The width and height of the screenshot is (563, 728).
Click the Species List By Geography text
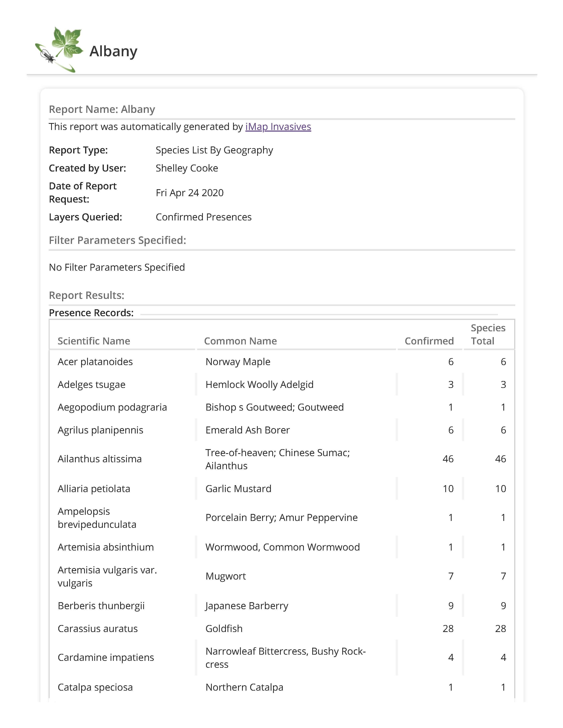click(x=214, y=150)
